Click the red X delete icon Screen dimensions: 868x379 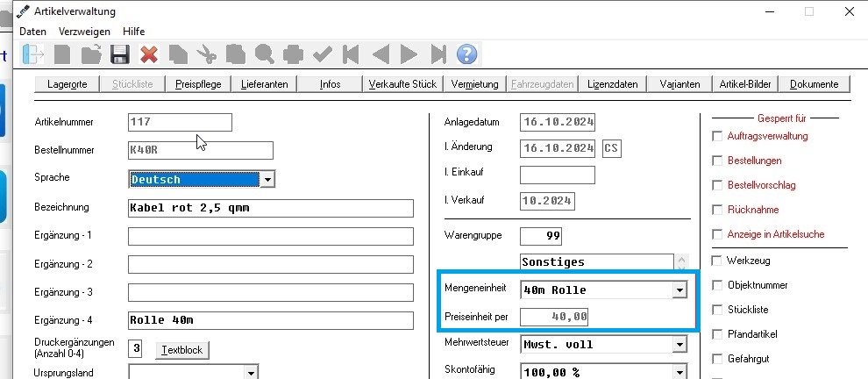[149, 54]
